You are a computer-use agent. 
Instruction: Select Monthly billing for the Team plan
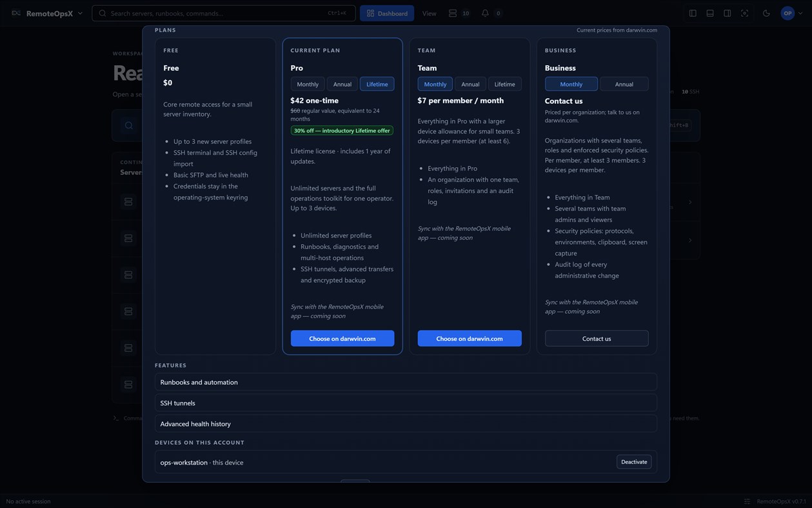[x=435, y=84]
